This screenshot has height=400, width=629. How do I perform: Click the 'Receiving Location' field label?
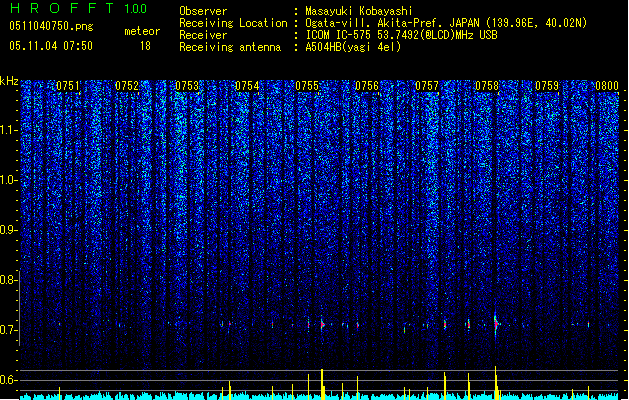coord(233,23)
